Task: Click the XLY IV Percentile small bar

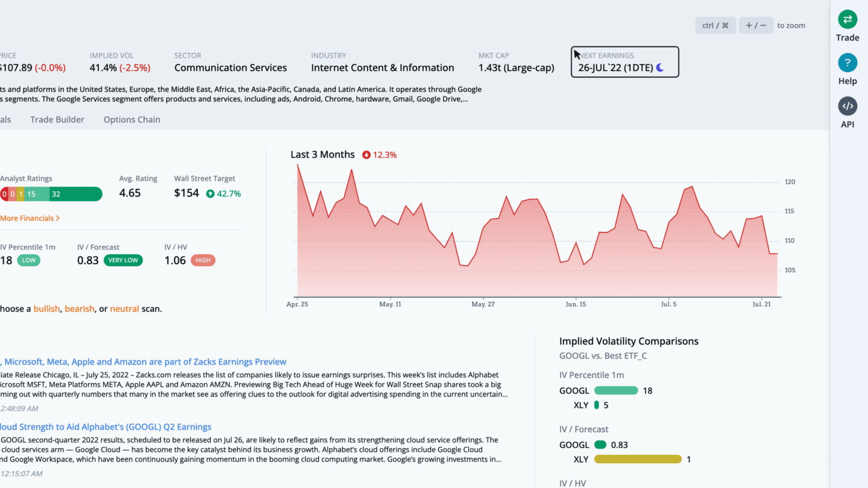Action: [x=597, y=405]
